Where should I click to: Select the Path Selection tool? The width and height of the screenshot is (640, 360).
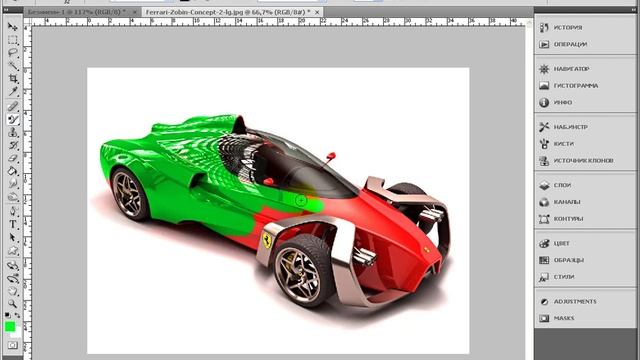pyautogui.click(x=13, y=237)
